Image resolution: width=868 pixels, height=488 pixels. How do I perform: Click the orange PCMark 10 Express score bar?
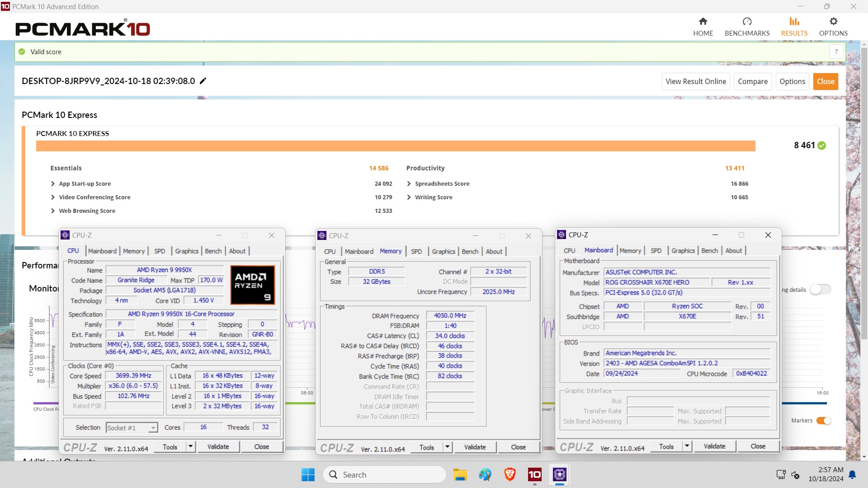(x=396, y=145)
